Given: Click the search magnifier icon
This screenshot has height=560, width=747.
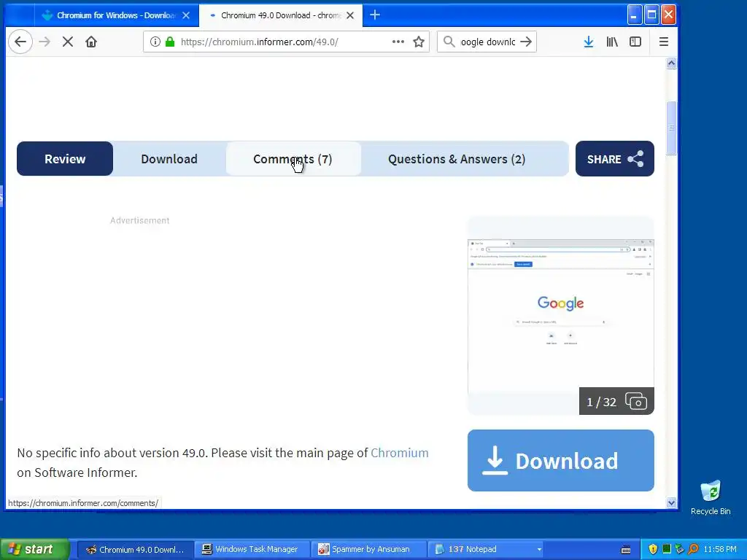Looking at the screenshot, I should [x=449, y=42].
